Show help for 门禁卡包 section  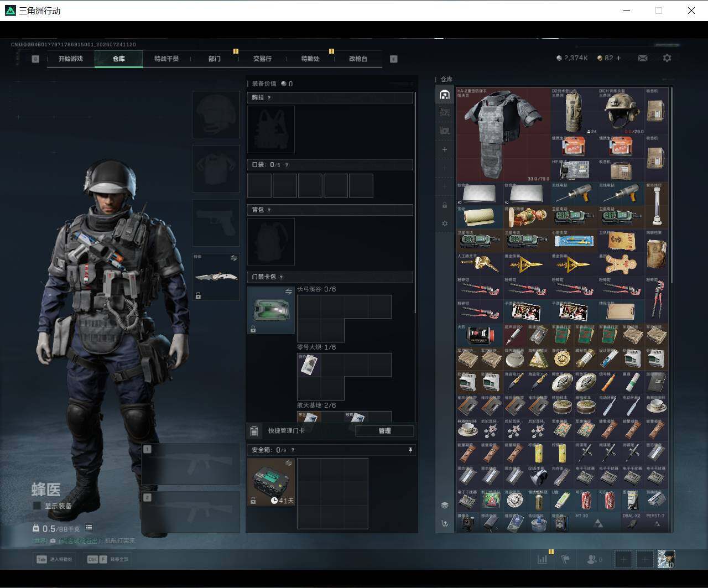[281, 277]
